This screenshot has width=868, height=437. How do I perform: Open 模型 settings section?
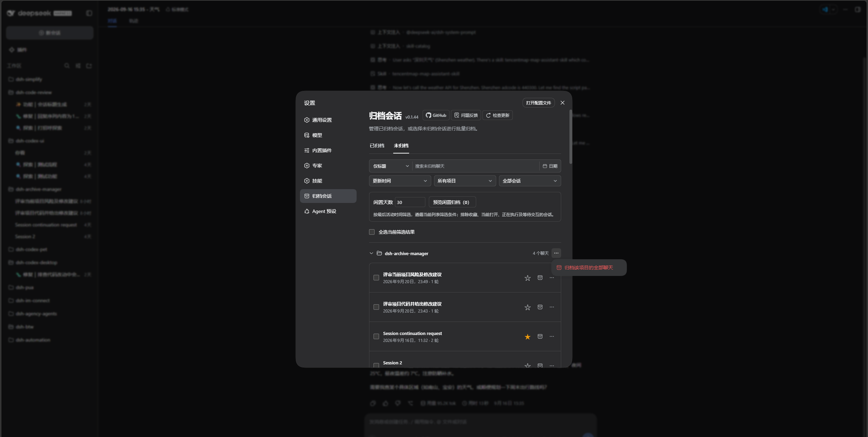click(328, 135)
